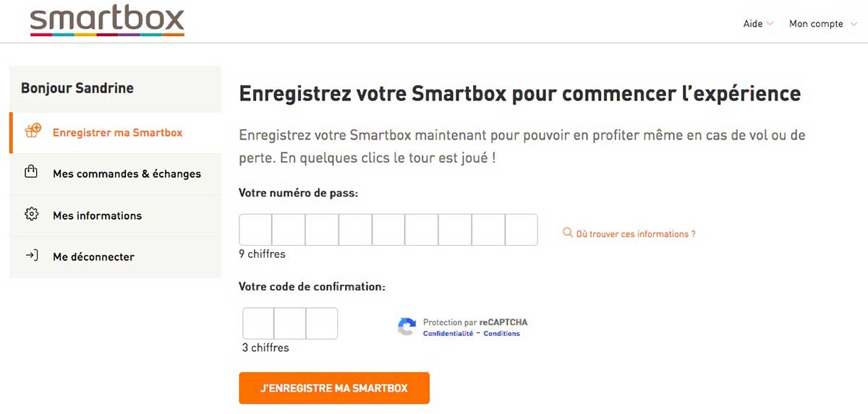Focus the first pass number digit box
This screenshot has width=868, height=414.
click(x=256, y=230)
